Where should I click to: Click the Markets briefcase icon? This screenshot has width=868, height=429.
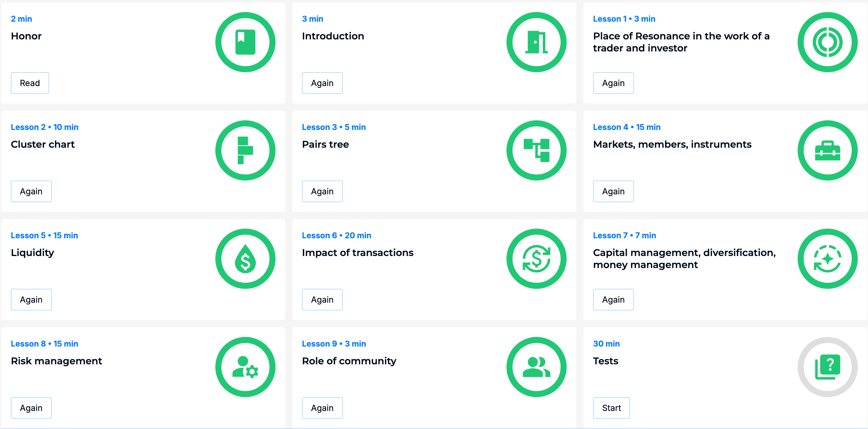coord(828,150)
